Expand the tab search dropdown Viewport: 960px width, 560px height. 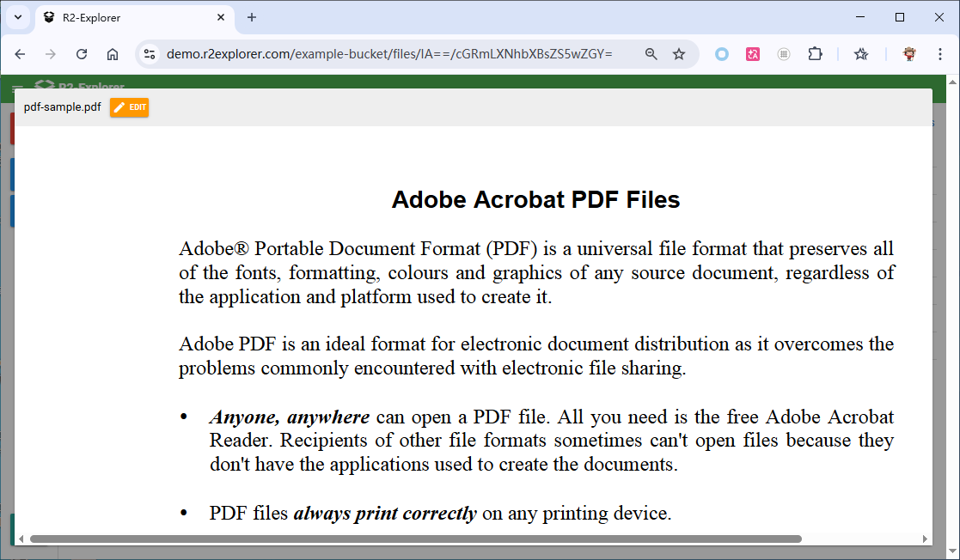pos(17,17)
